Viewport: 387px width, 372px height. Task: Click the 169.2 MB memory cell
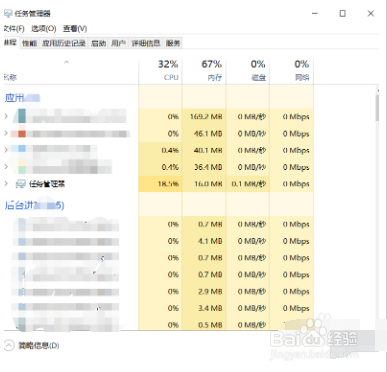204,117
